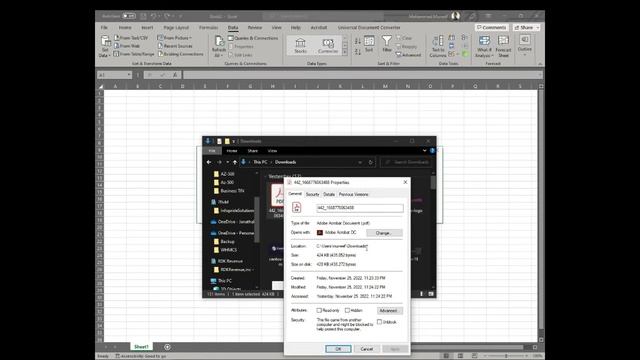The image size is (640, 360).
Task: Open the Sort dialog button
Action: (x=369, y=44)
